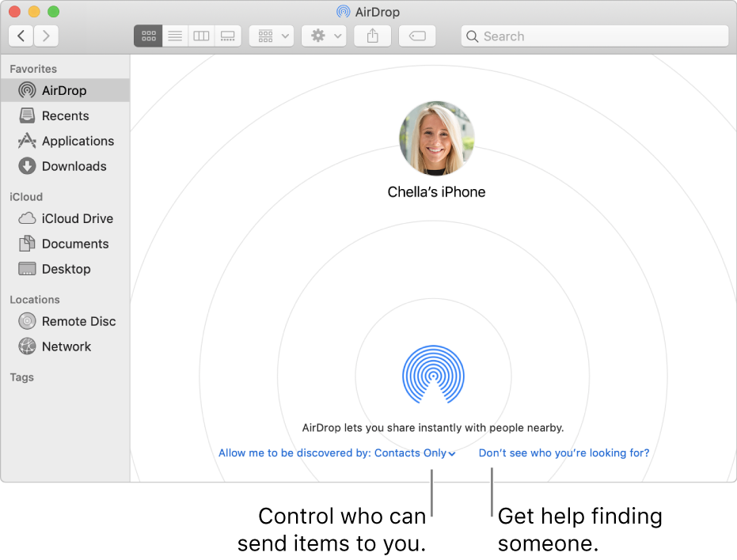This screenshot has width=737, height=560.
Task: Click the iCloud section header
Action: click(26, 197)
